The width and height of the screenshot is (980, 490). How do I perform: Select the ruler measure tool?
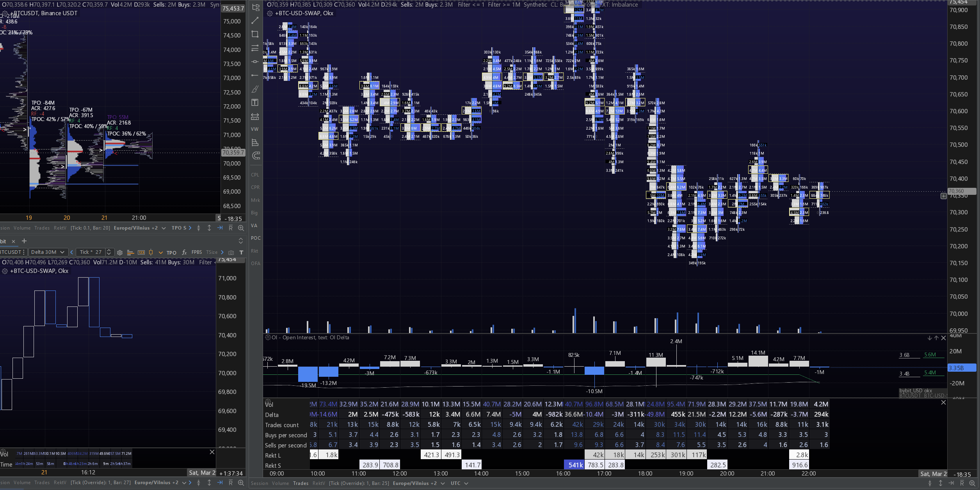pos(255,116)
